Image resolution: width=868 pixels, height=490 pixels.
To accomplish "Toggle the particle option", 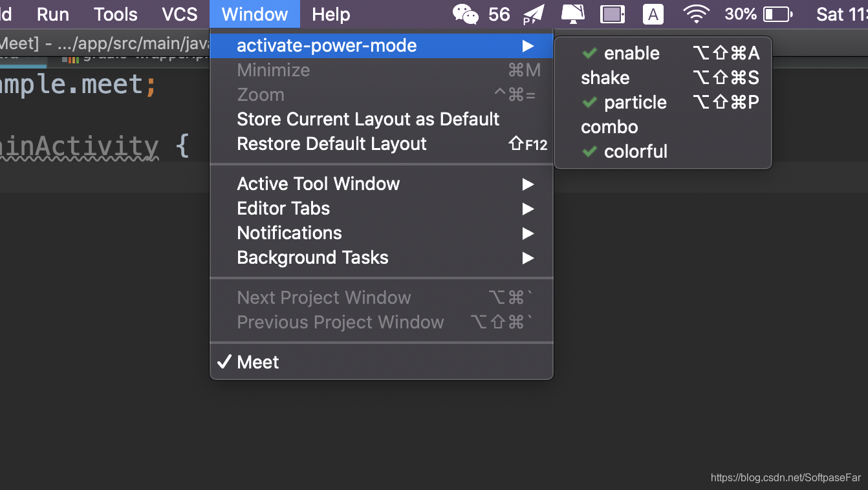I will click(663, 102).
